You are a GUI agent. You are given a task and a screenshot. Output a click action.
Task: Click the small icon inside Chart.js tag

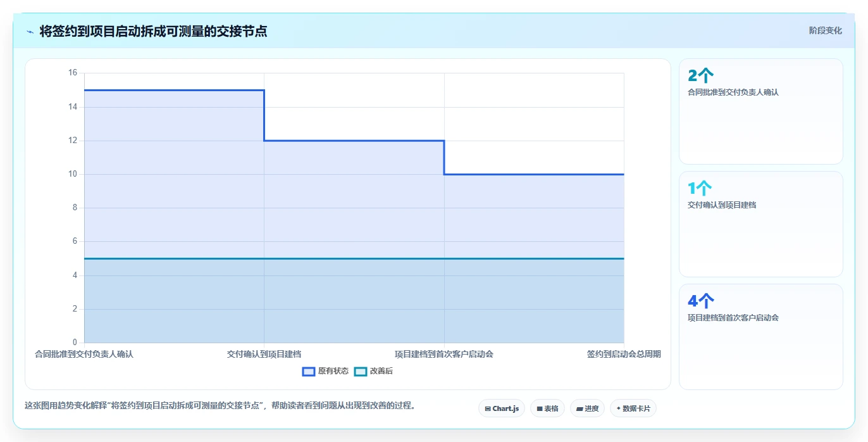click(488, 409)
